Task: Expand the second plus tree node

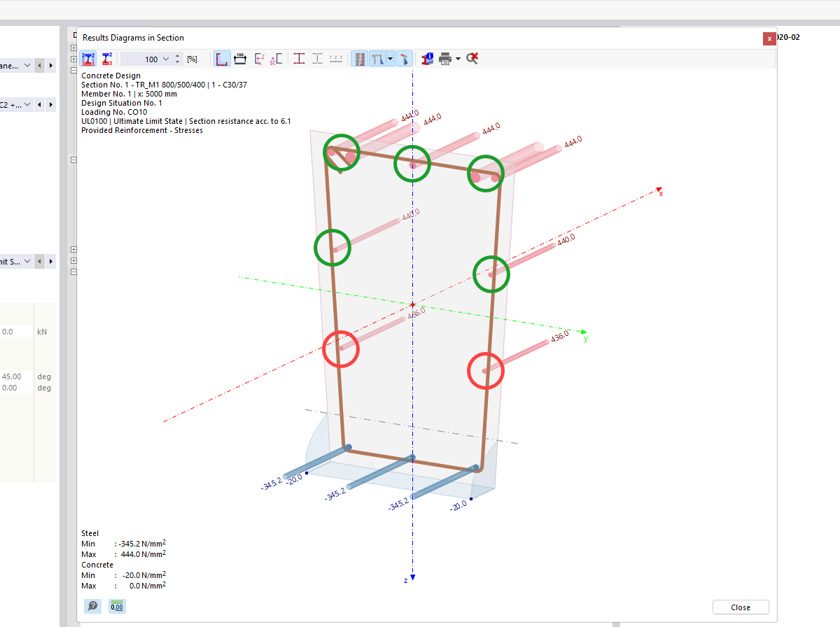Action: pos(73,59)
